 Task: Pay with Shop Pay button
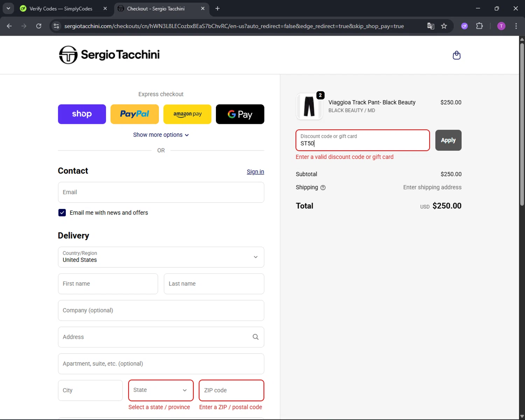[x=82, y=114]
